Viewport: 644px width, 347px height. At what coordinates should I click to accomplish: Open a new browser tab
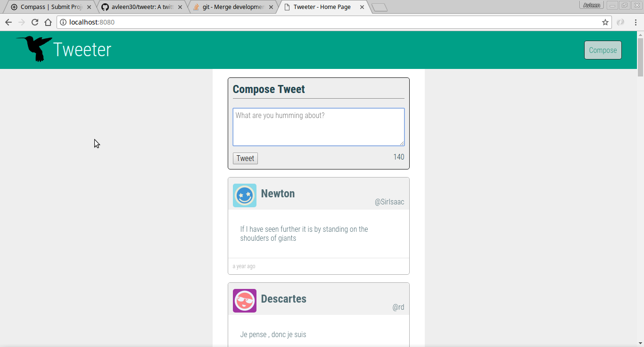[x=380, y=7]
